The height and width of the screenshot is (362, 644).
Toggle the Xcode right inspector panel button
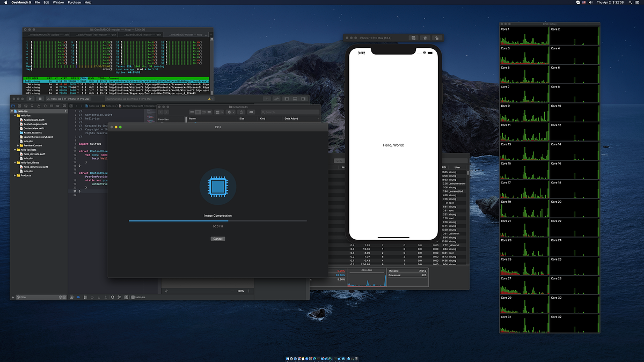click(x=303, y=99)
